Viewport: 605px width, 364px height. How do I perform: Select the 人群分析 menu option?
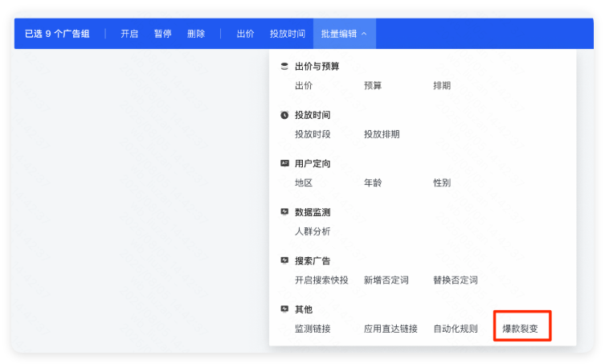313,231
